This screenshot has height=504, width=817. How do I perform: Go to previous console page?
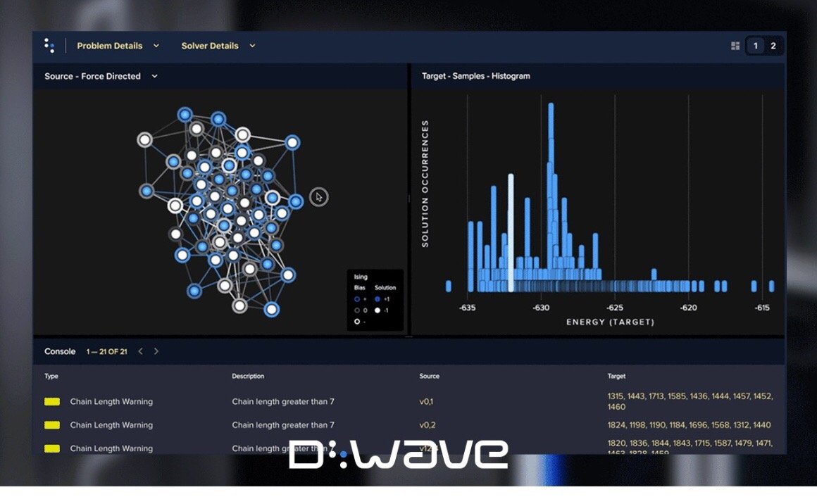[x=140, y=351]
